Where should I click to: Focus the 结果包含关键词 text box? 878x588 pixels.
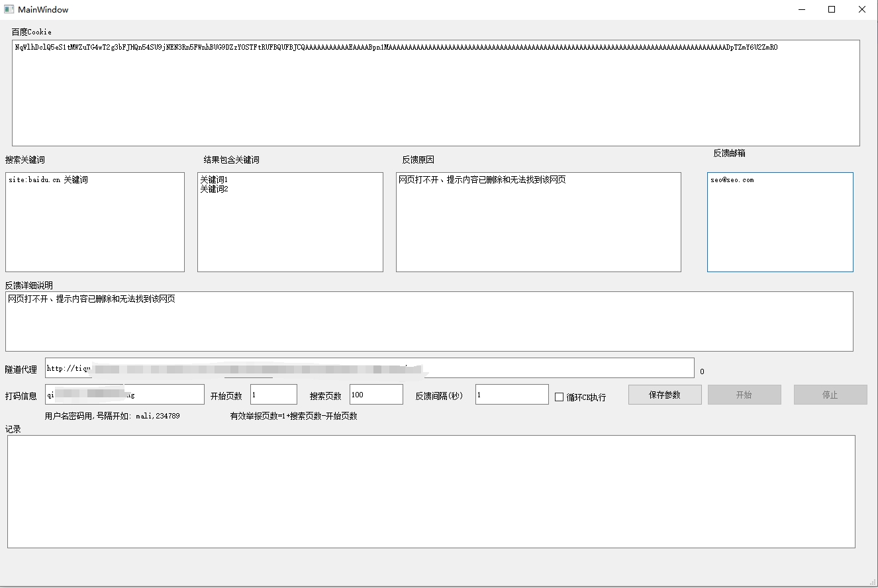(290, 222)
